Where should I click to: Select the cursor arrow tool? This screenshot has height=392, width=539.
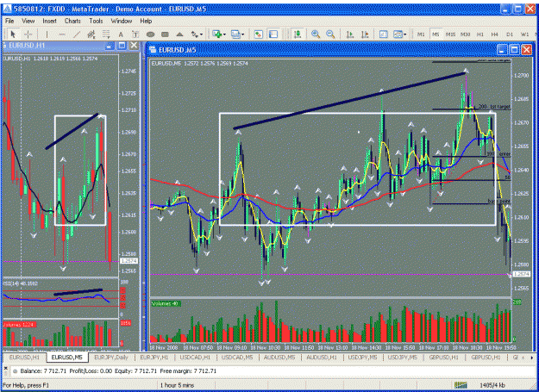coord(13,34)
